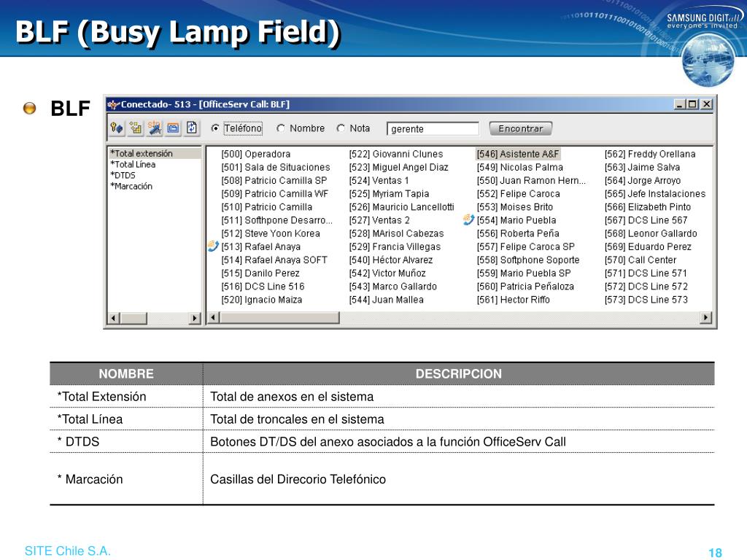Image resolution: width=747 pixels, height=560 pixels.
Task: Click the key and cube toolbar icon
Action: pyautogui.click(x=117, y=128)
